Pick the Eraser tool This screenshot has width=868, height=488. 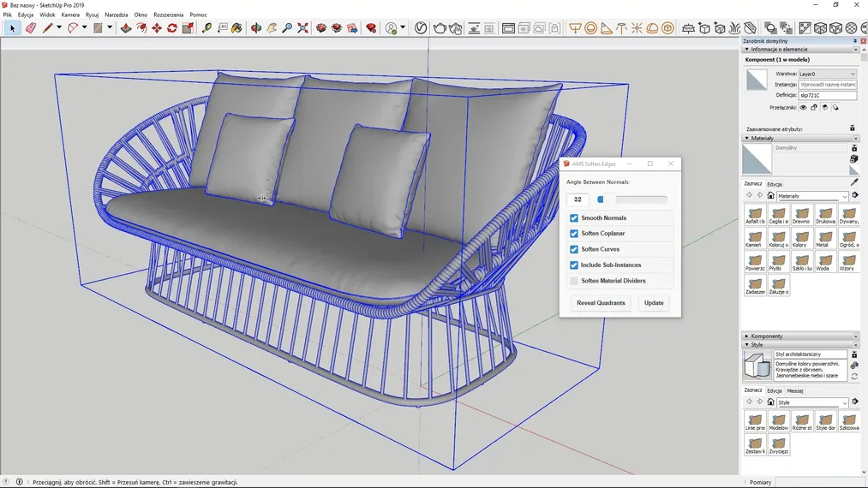tap(31, 28)
